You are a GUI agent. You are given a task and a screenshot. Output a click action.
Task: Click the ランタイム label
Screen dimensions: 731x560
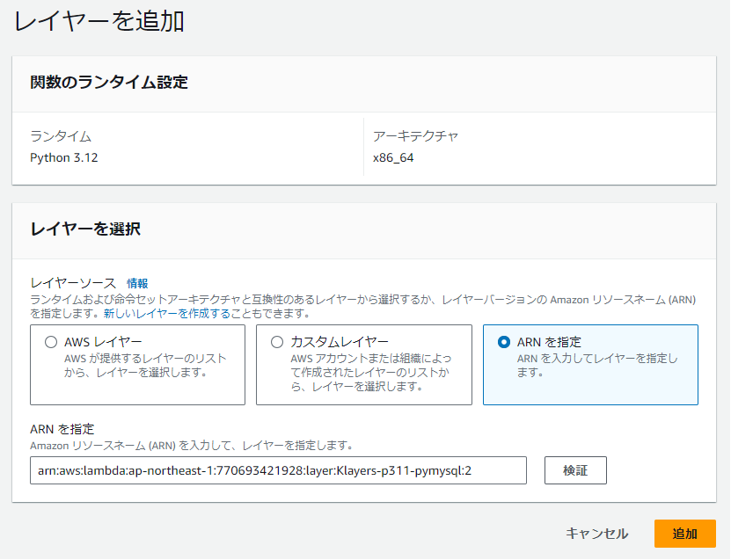click(x=61, y=136)
